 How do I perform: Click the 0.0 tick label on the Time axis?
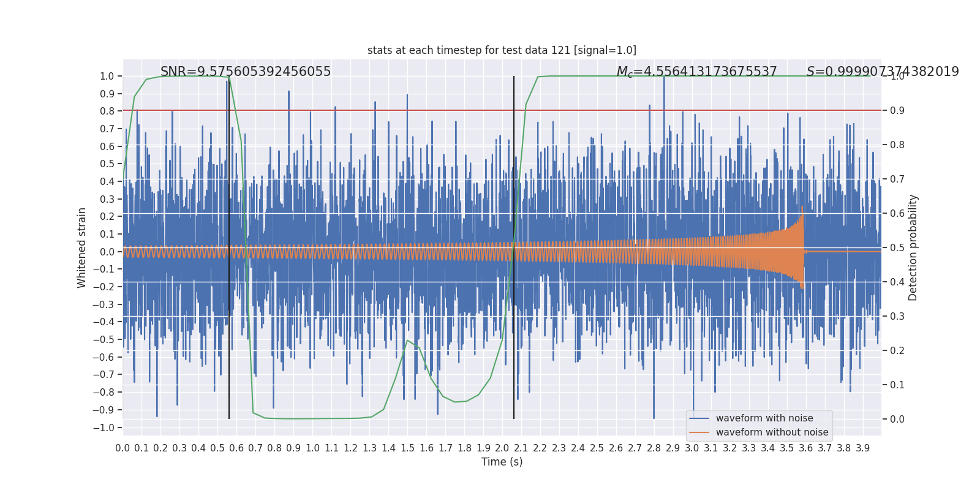click(123, 448)
